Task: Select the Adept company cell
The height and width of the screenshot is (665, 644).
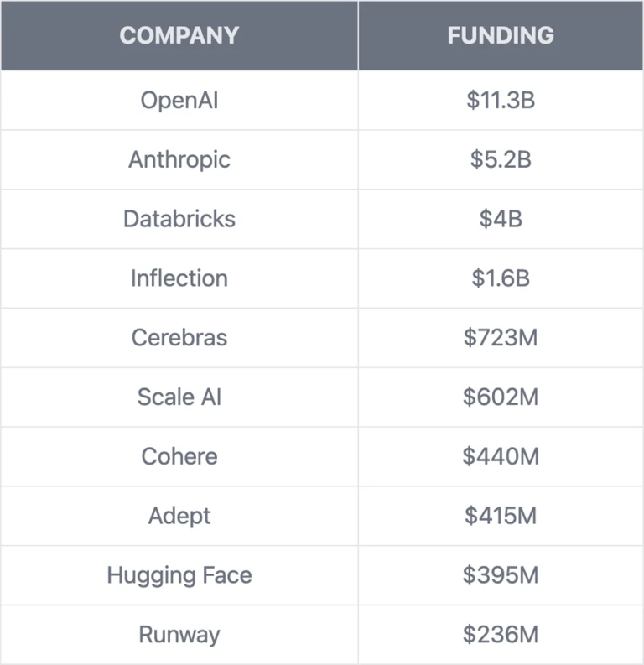Action: coord(179,516)
